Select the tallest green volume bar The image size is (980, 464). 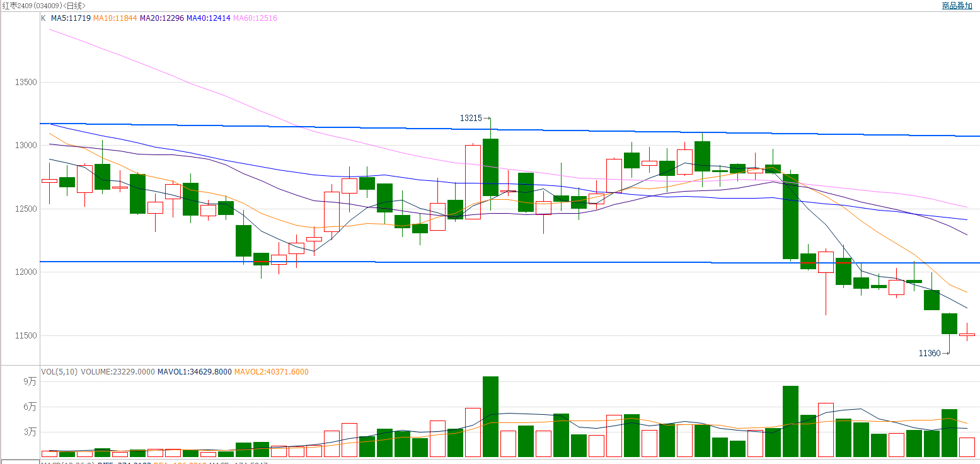coord(490,417)
